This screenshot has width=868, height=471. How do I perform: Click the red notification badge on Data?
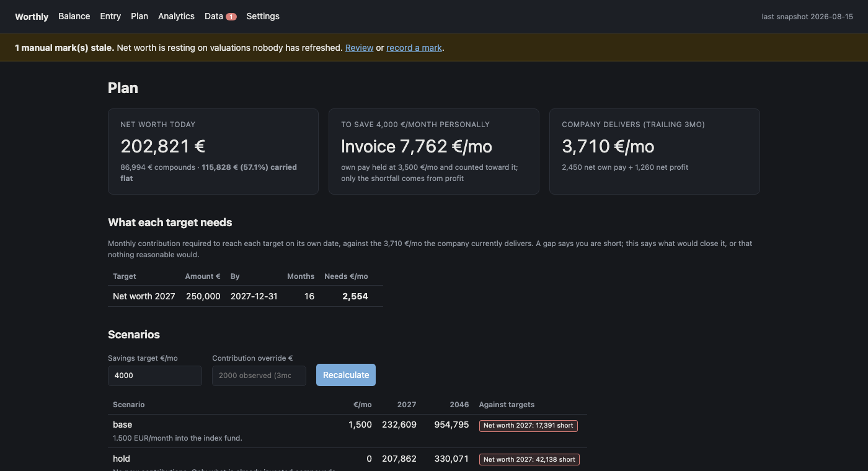(x=231, y=17)
